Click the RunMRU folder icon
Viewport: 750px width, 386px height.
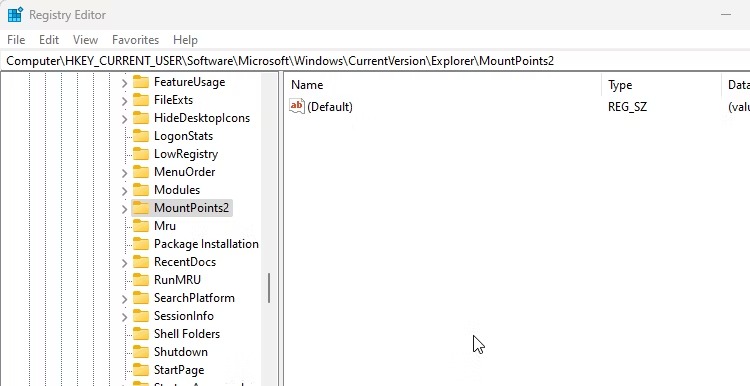click(x=141, y=280)
